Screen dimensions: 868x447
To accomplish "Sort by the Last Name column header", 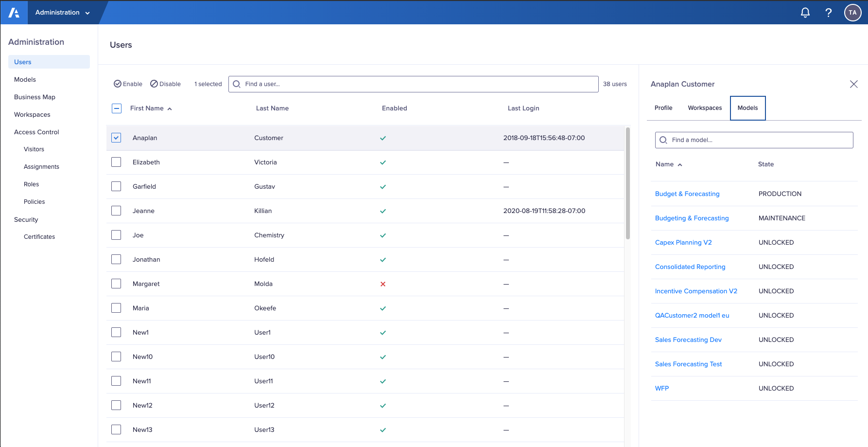I will (x=272, y=108).
